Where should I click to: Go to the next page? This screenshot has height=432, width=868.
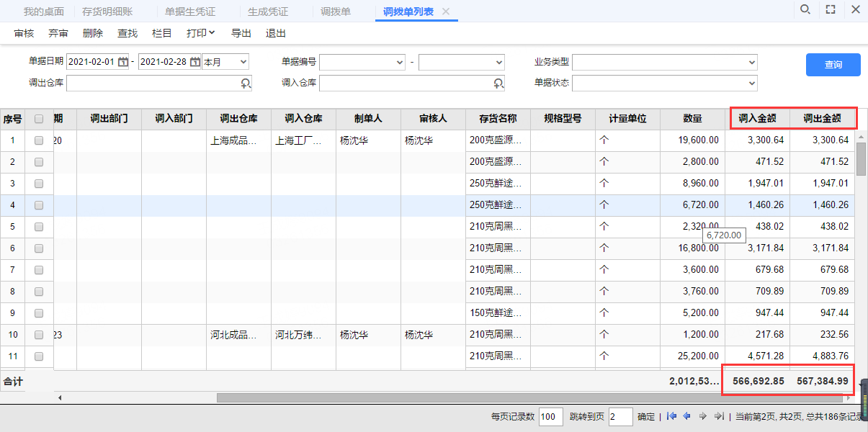tap(703, 416)
